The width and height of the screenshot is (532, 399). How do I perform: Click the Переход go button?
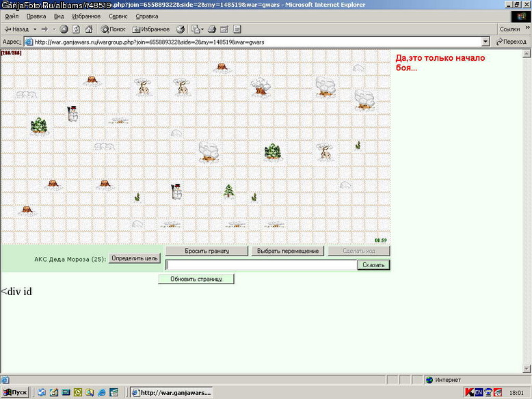511,42
